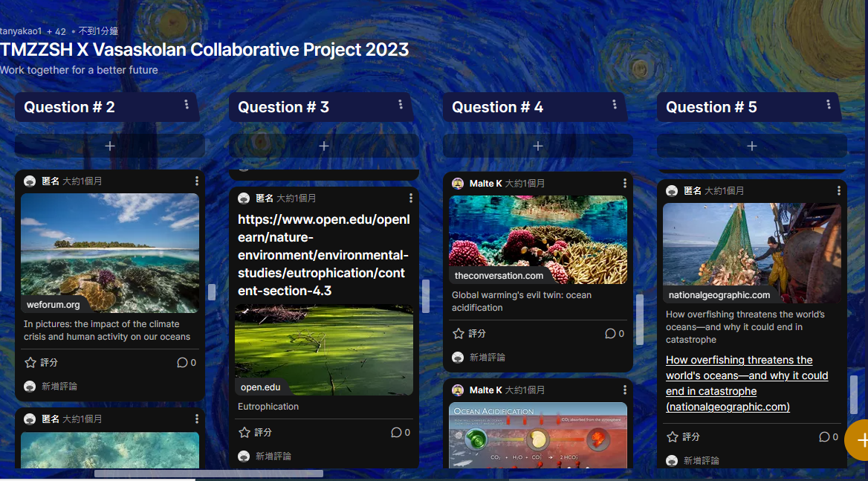Rate the weforum.org post with the star
868x481 pixels.
42,363
